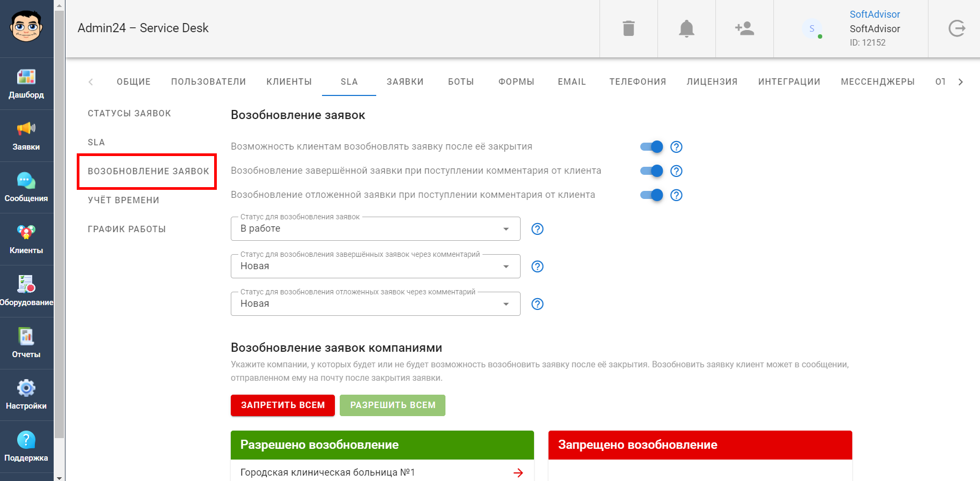Show help for postponed requests status dropdown
980x481 pixels.
537,304
